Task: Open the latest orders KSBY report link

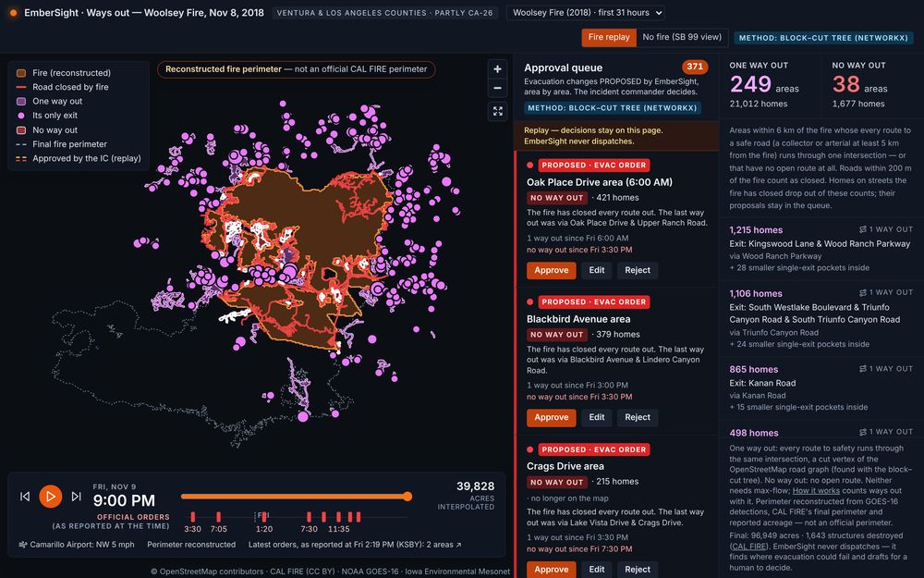Action: coord(355,545)
